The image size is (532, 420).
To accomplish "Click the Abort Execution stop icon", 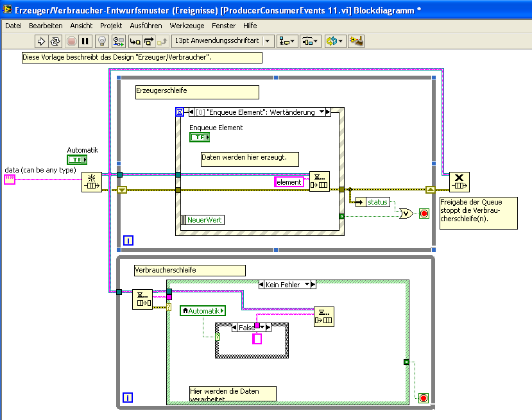I will (71, 41).
